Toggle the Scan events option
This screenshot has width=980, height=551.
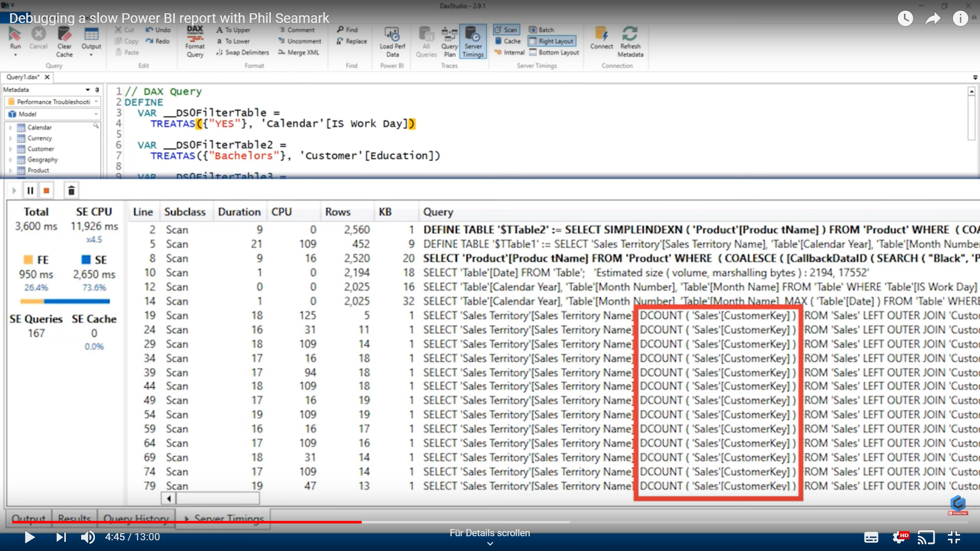pos(506,30)
